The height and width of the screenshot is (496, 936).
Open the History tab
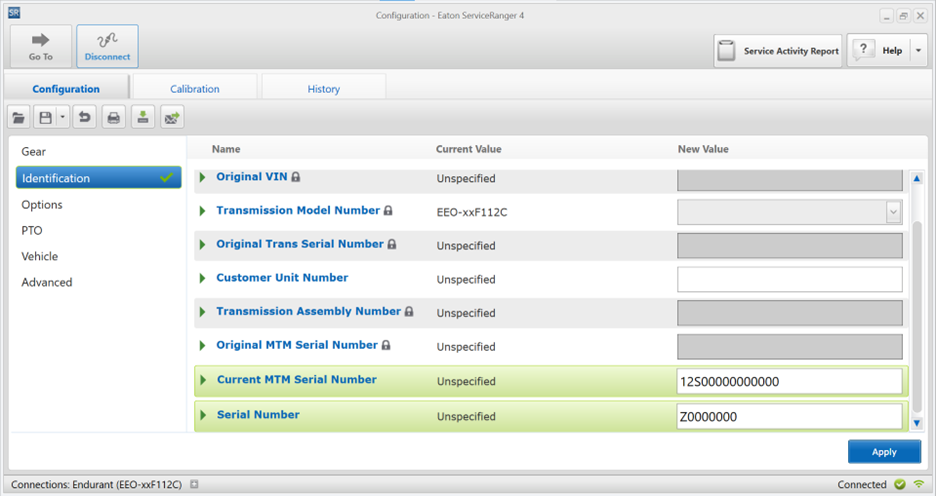(323, 89)
